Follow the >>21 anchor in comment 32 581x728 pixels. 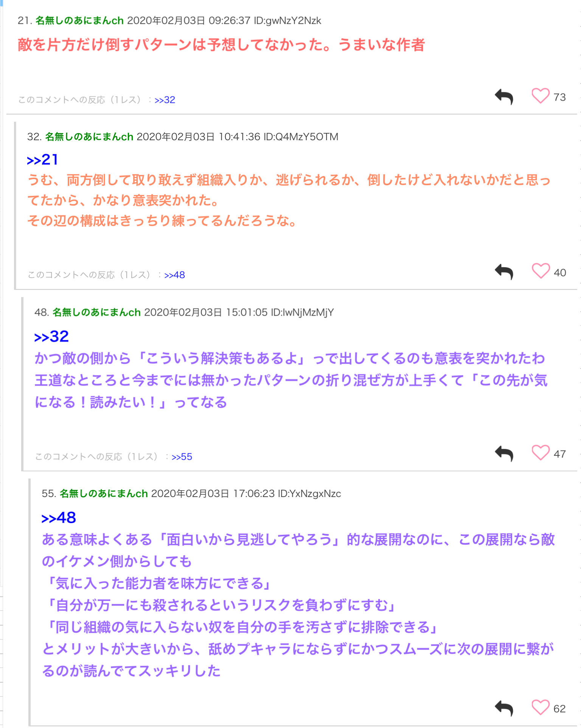(x=42, y=160)
